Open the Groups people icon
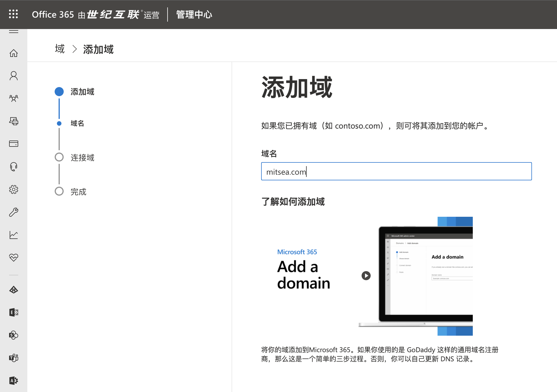The image size is (557, 392). (x=13, y=98)
